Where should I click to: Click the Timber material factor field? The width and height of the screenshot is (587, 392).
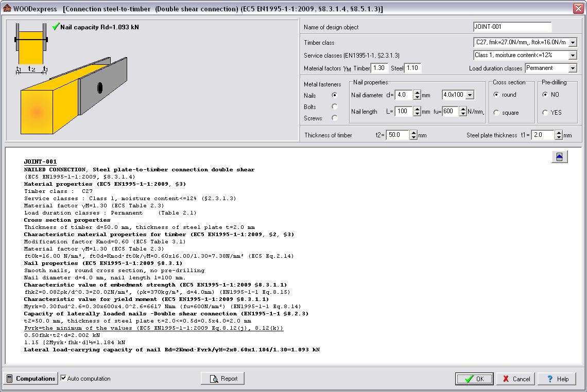click(379, 68)
